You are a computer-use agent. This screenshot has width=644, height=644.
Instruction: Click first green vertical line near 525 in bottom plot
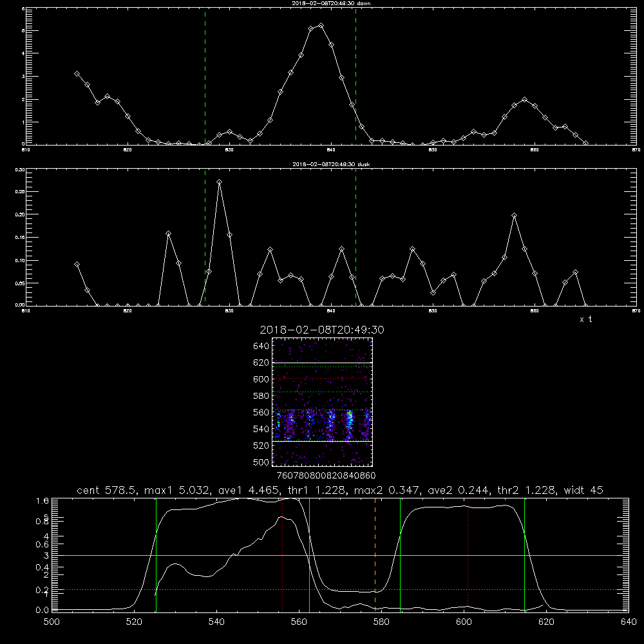[156, 554]
